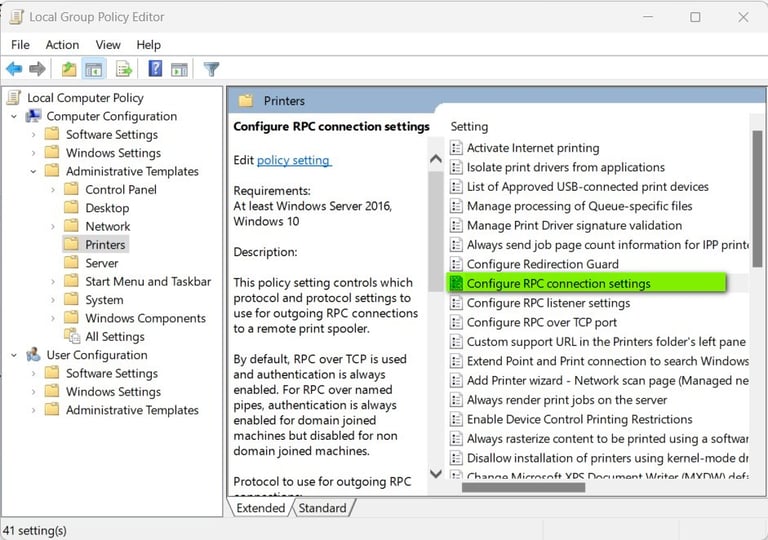Screen dimensions: 768x540
Task: Select Configure RPC over TCP port setting
Action: click(541, 322)
